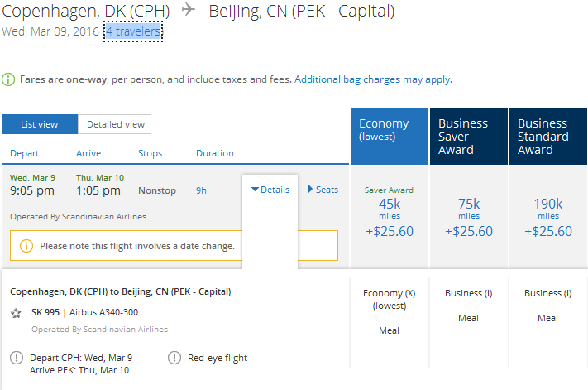
Task: Sort flights by Stops column
Action: [150, 153]
